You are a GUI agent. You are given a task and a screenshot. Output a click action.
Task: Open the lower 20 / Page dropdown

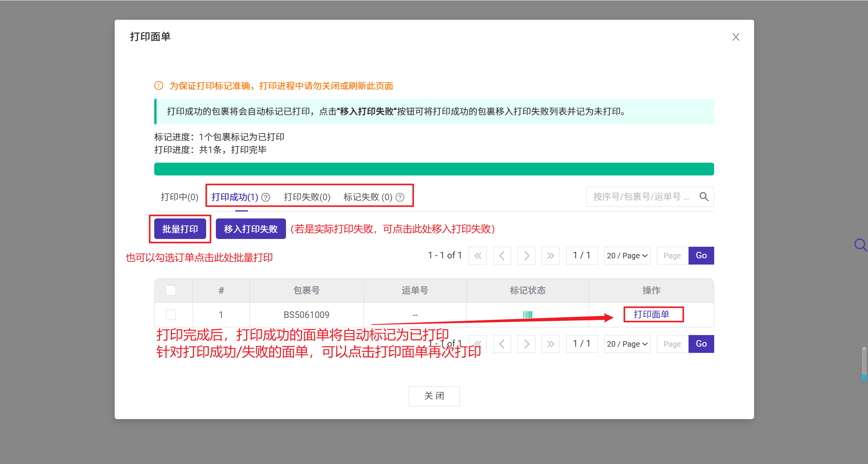627,344
